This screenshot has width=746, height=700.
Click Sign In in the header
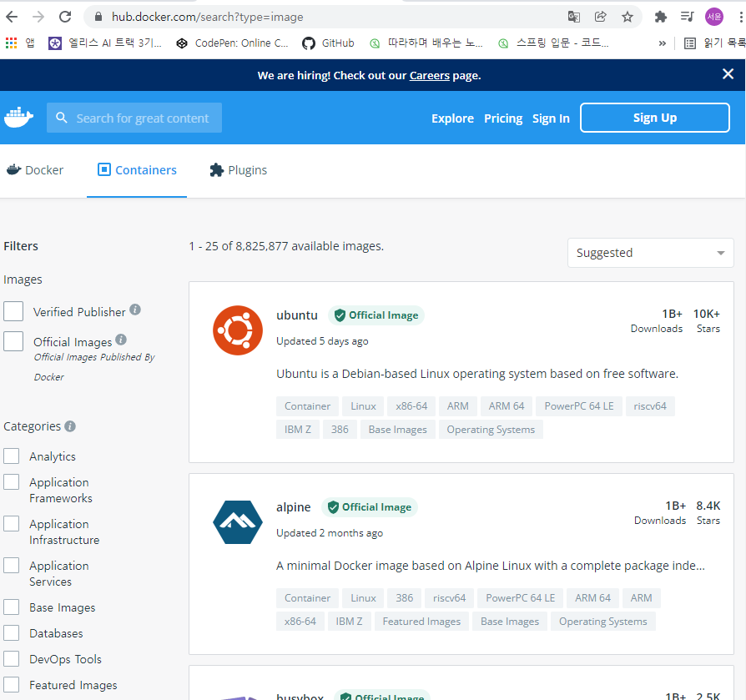click(x=551, y=118)
